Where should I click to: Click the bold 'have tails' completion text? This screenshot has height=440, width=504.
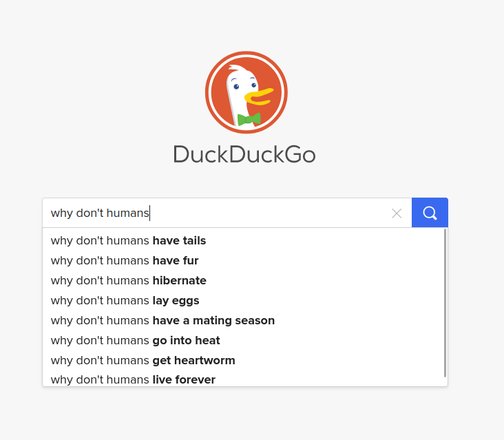pos(179,240)
